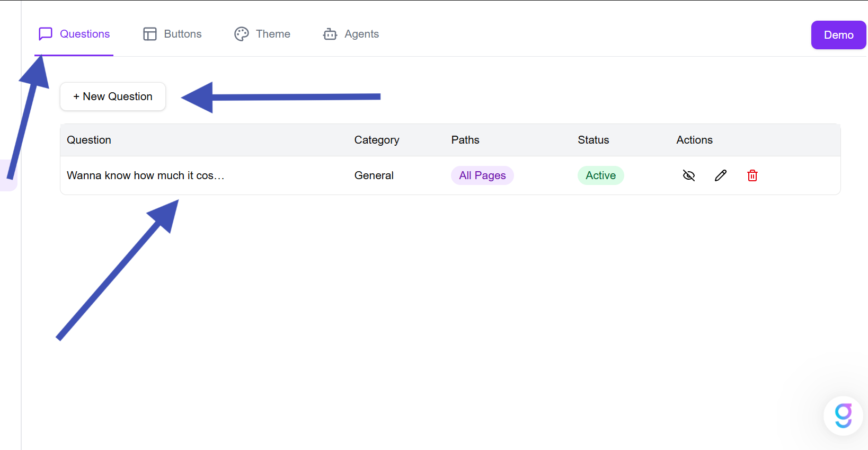Image resolution: width=868 pixels, height=450 pixels.
Task: Select the Questions tab
Action: (x=74, y=34)
